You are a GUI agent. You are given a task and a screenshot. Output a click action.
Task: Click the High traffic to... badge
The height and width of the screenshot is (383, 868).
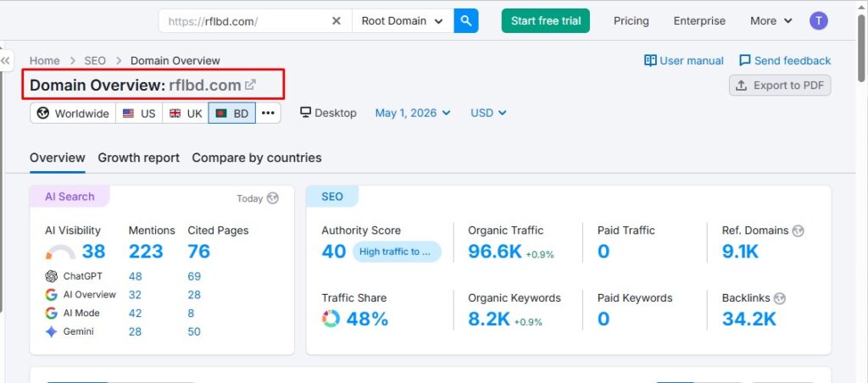[397, 252]
